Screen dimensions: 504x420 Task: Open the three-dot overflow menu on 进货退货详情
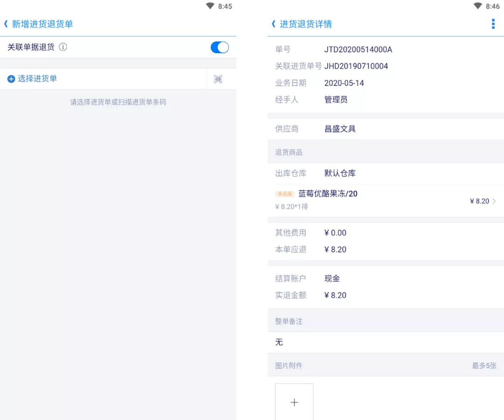tap(493, 23)
